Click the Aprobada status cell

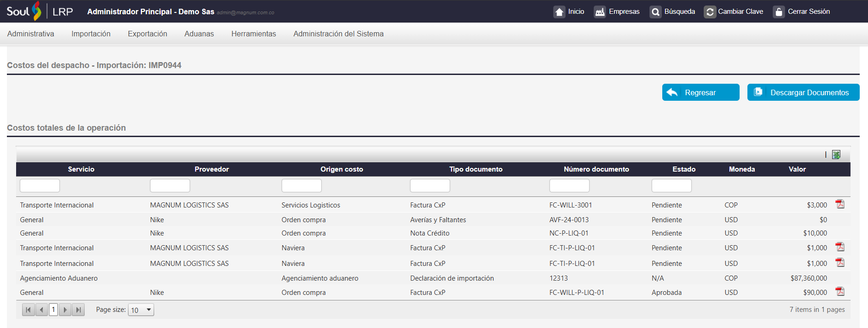tap(666, 293)
